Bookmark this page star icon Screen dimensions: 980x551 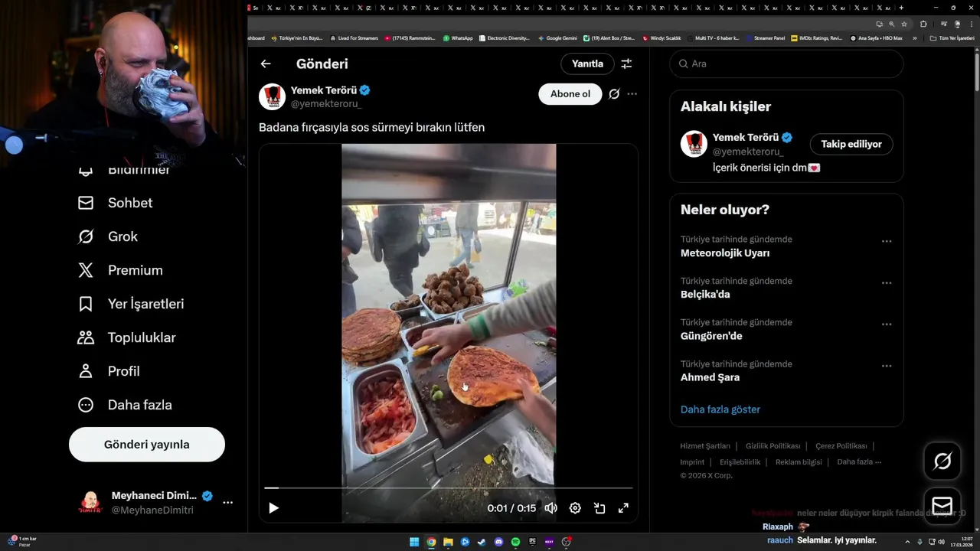[903, 24]
